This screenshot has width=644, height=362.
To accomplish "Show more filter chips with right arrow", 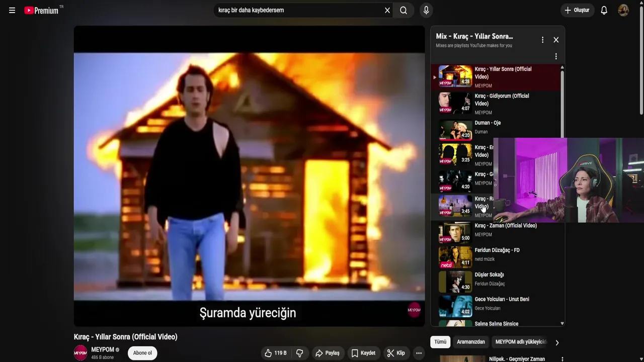I will click(557, 342).
